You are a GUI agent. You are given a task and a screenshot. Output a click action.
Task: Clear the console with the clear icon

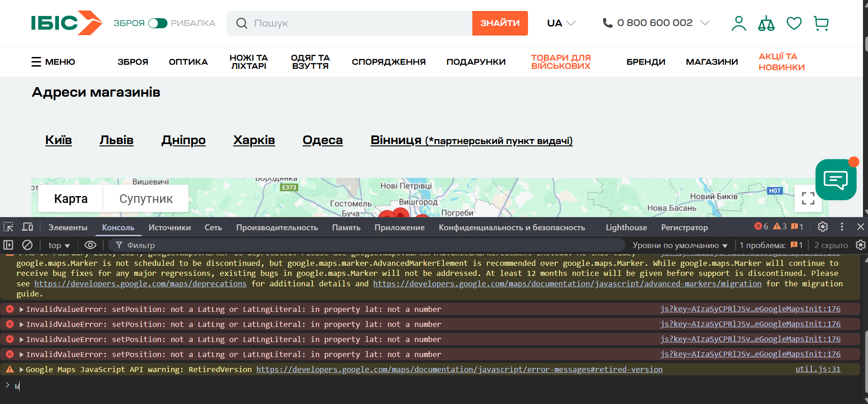(27, 245)
